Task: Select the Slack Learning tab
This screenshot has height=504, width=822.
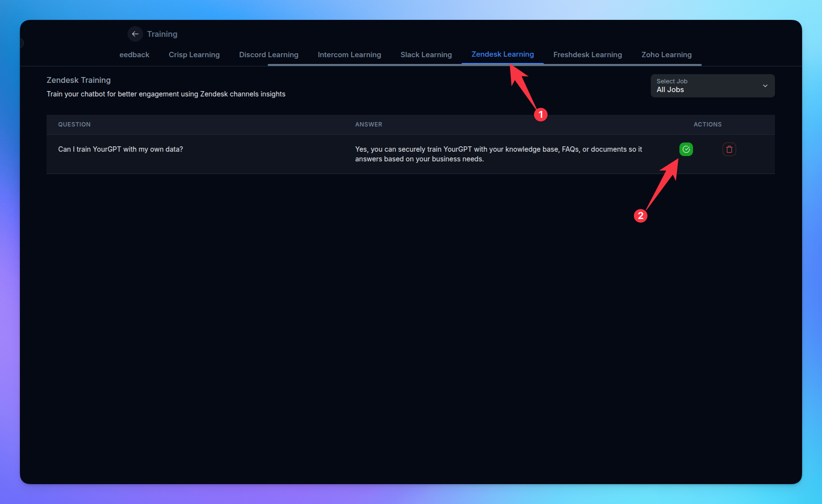Action: pyautogui.click(x=426, y=55)
